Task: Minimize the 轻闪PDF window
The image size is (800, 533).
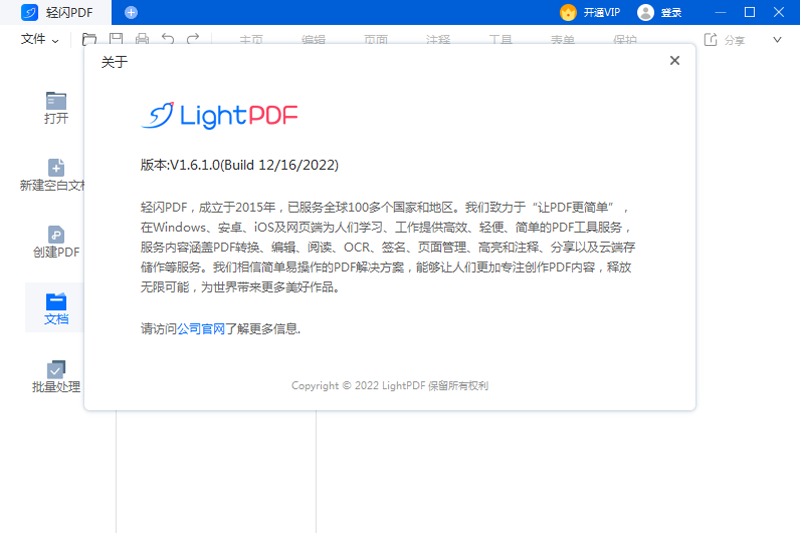Action: [720, 12]
